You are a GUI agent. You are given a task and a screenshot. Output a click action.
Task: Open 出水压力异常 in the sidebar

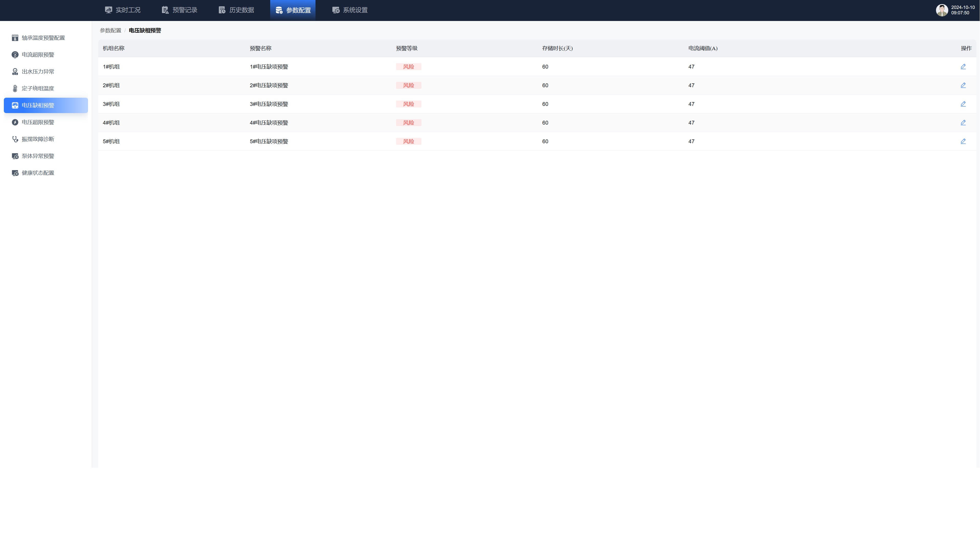point(38,71)
